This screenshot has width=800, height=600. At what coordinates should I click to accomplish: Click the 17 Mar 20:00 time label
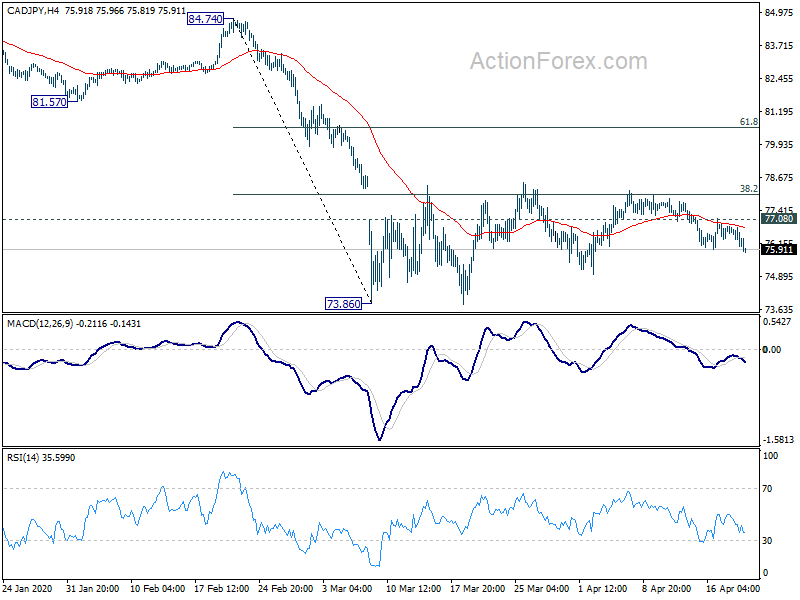click(x=478, y=588)
